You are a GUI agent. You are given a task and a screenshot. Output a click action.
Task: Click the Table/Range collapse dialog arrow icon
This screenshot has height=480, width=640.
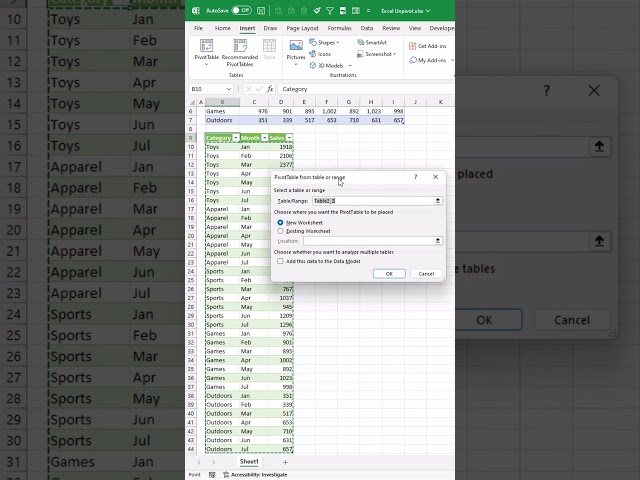pyautogui.click(x=438, y=201)
